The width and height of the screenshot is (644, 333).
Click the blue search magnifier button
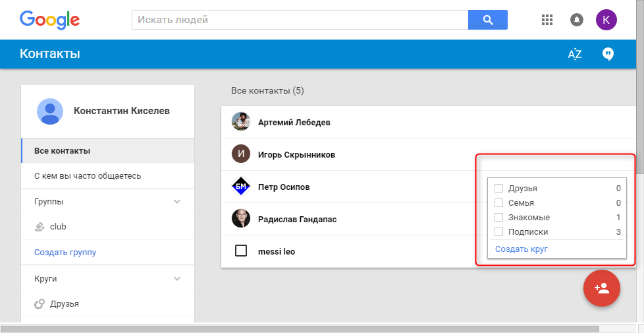[487, 20]
